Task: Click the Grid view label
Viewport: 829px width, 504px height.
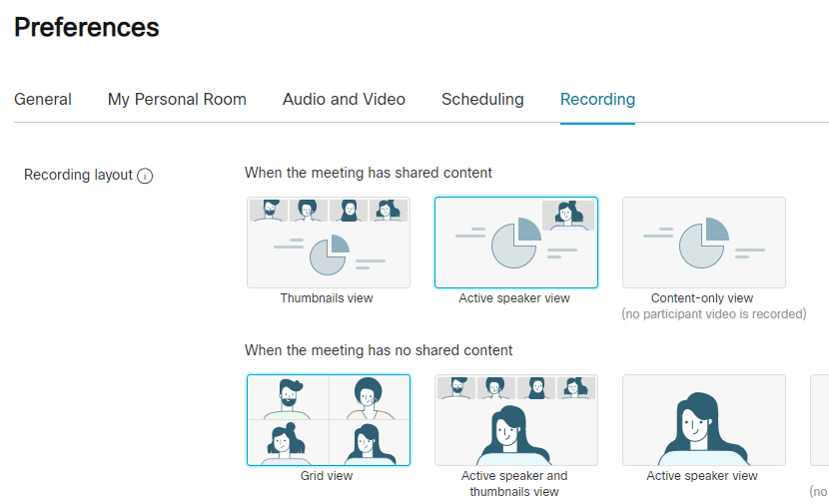Action: click(327, 475)
